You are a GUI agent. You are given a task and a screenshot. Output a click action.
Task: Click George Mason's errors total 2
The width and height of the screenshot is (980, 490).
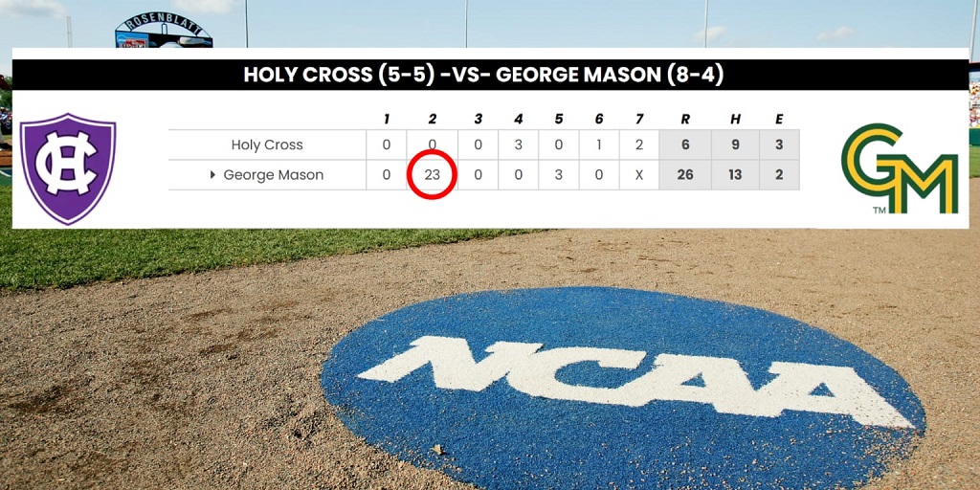[779, 175]
